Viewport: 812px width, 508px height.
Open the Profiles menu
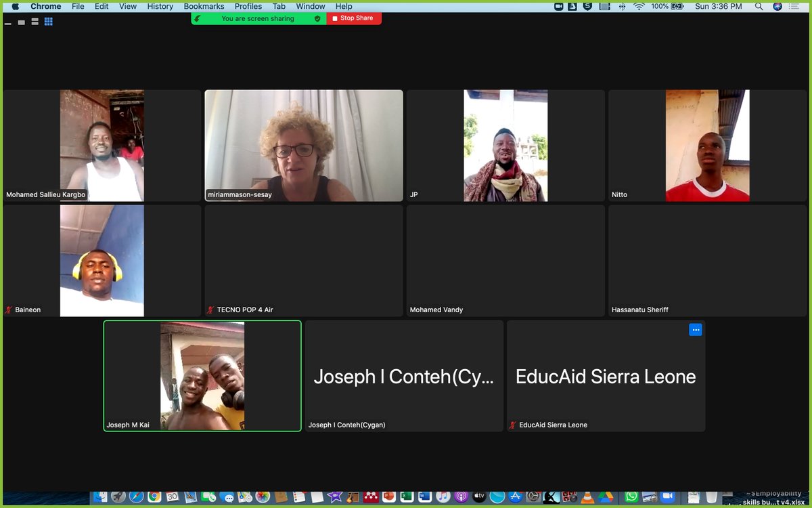point(248,6)
